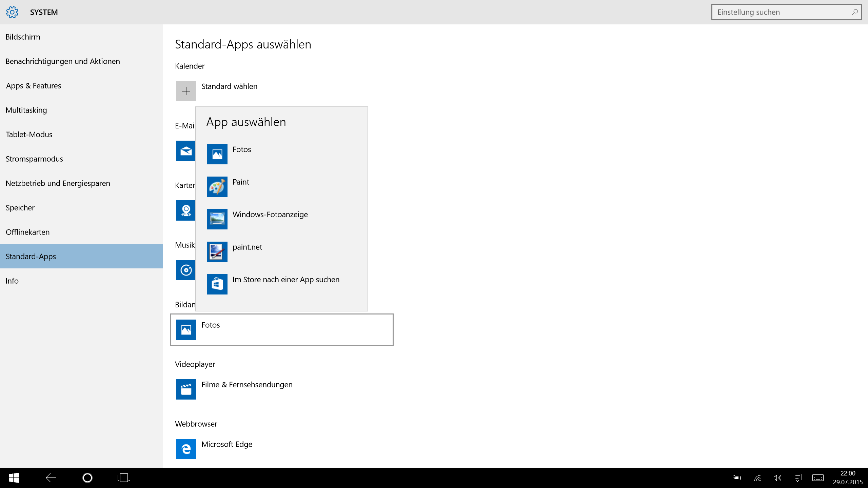The image size is (868, 488).
Task: Click the Settings gear icon
Action: click(x=12, y=12)
